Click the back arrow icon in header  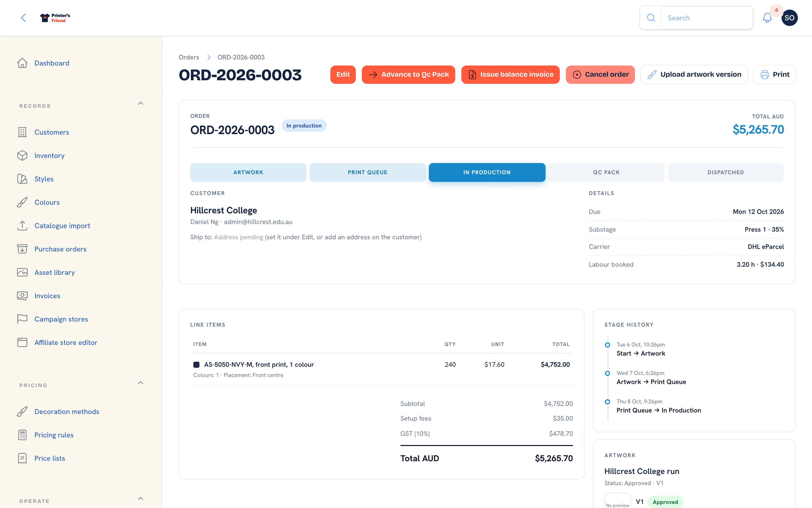24,18
